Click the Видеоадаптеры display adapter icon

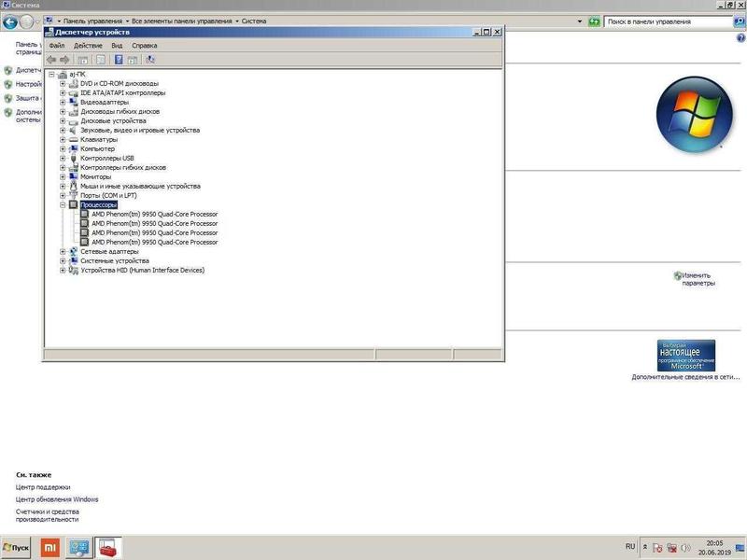click(74, 102)
